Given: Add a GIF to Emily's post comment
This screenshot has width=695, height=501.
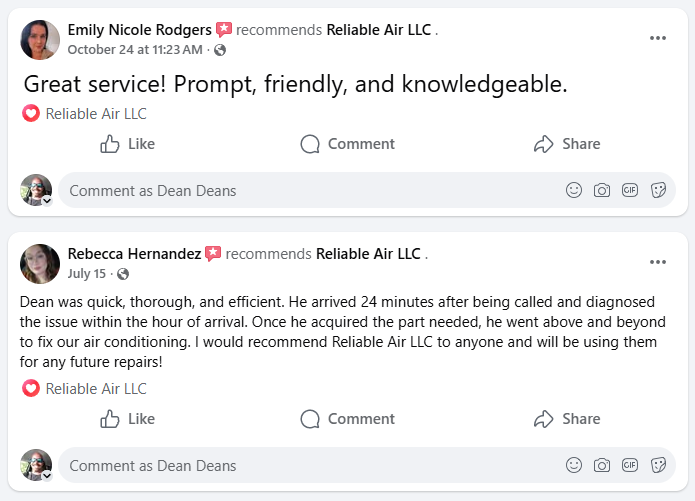Looking at the screenshot, I should click(x=630, y=190).
